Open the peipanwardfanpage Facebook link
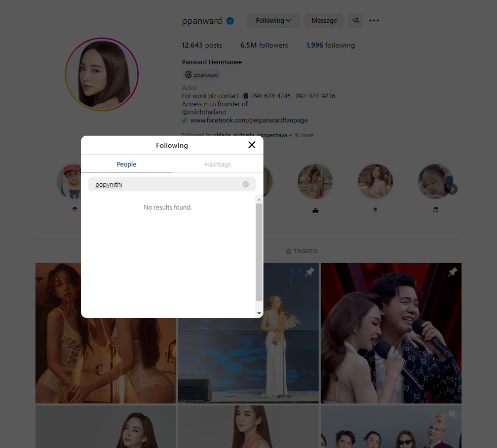 (x=249, y=120)
